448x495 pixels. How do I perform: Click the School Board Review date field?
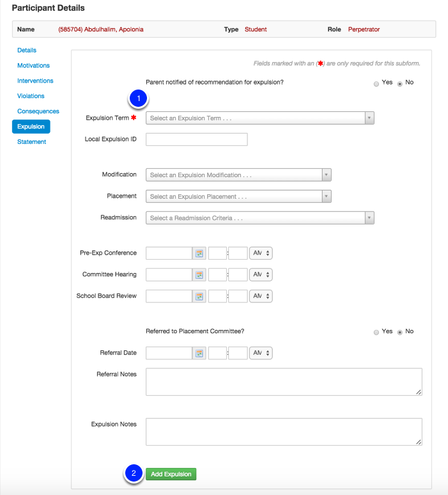point(169,296)
